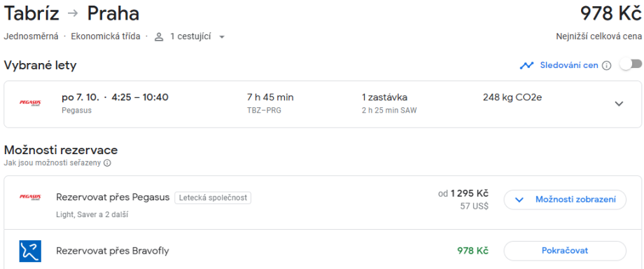Click info icon beside Jak jsou možnosti seřazeny
This screenshot has width=644, height=269.
pyautogui.click(x=107, y=163)
